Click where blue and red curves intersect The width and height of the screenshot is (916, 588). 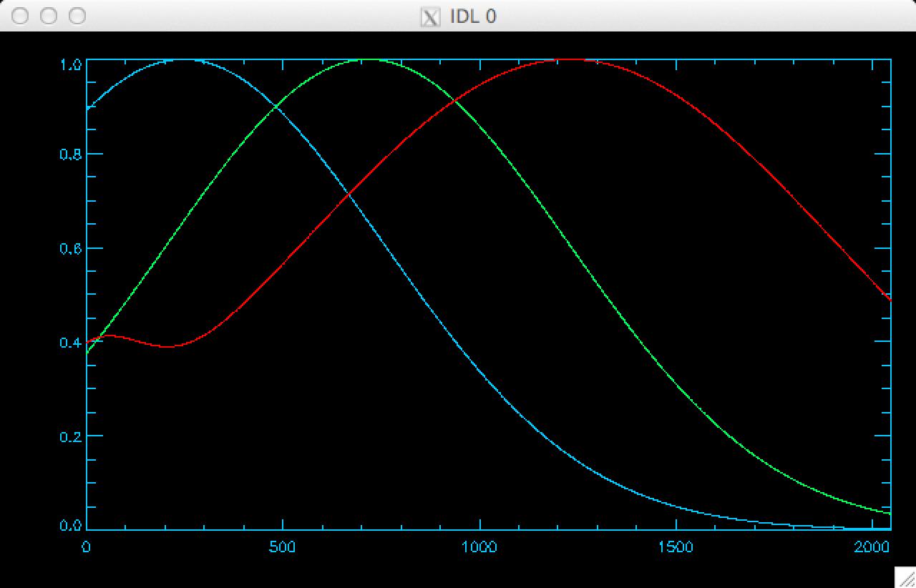pos(349,193)
